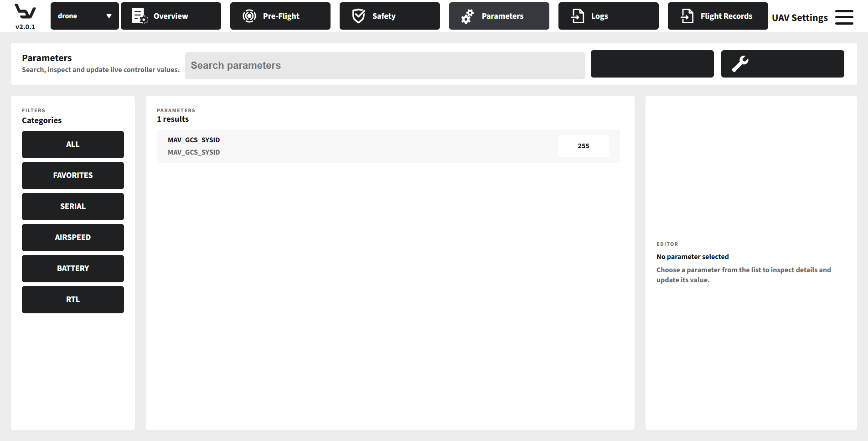Click the search parameters field

384,65
